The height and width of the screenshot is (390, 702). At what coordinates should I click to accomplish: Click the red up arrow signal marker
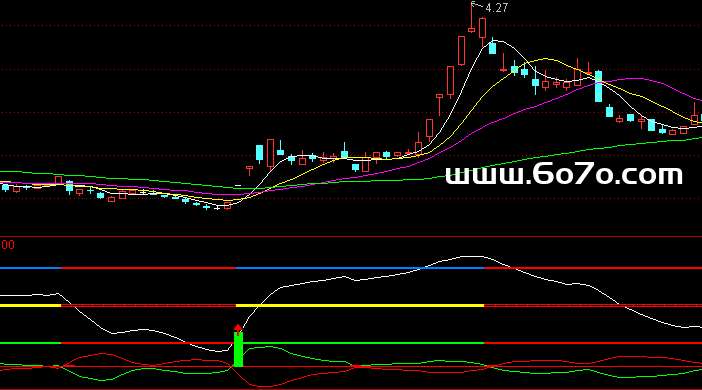238,329
